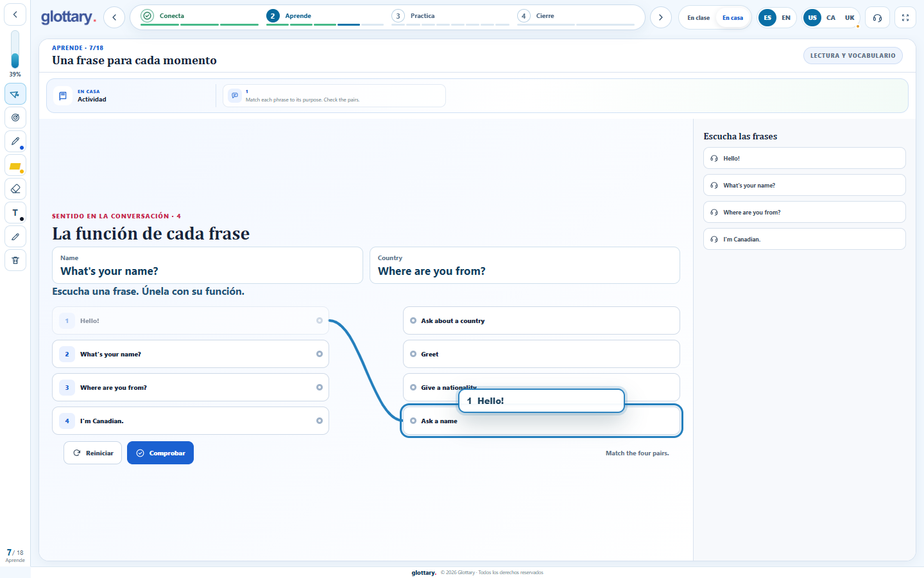Select the pointer cursor tool

point(15,94)
